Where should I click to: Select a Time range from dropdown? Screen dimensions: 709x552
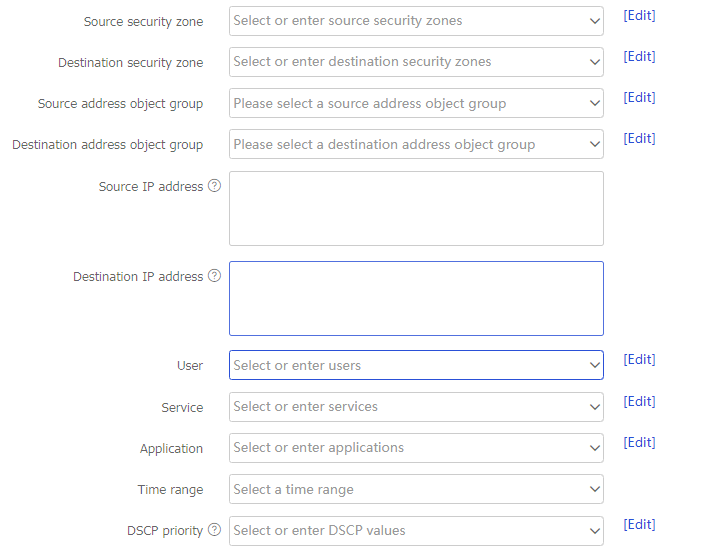pos(416,489)
